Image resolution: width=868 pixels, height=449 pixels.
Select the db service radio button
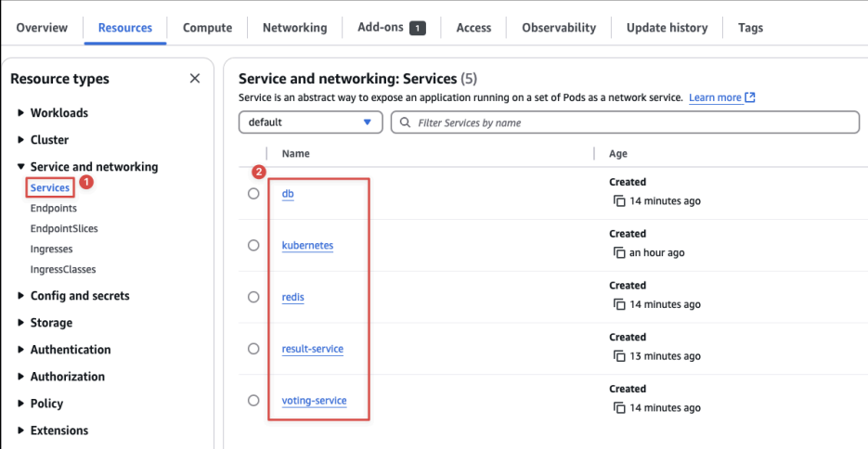click(253, 194)
